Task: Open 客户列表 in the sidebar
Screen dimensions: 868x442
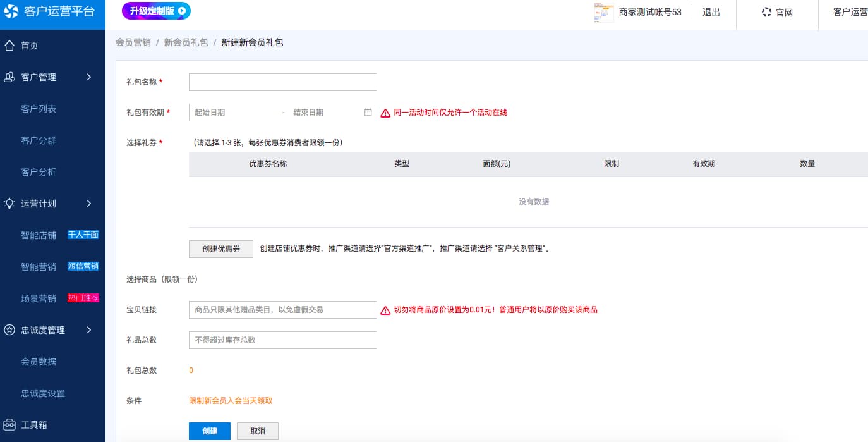Action: (39, 109)
